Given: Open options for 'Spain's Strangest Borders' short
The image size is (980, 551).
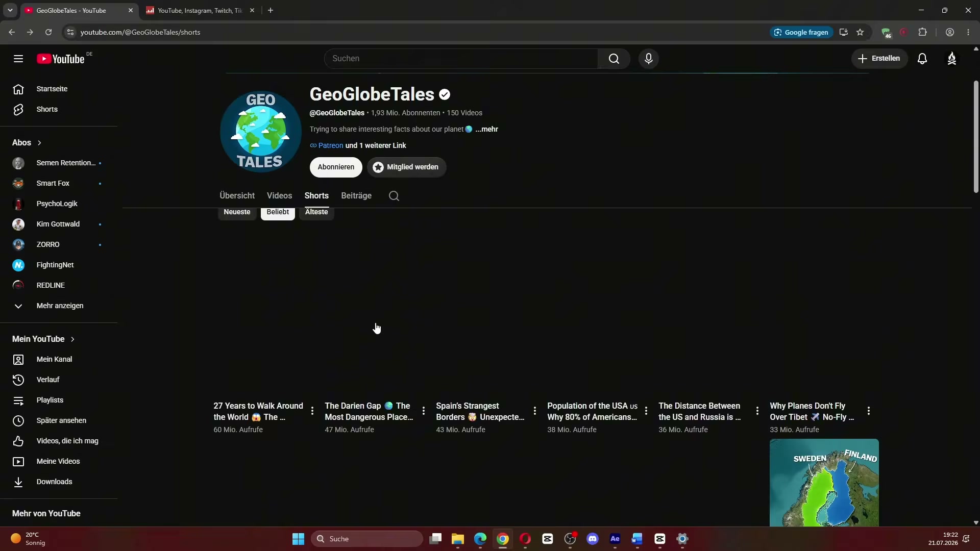Looking at the screenshot, I should click(535, 411).
